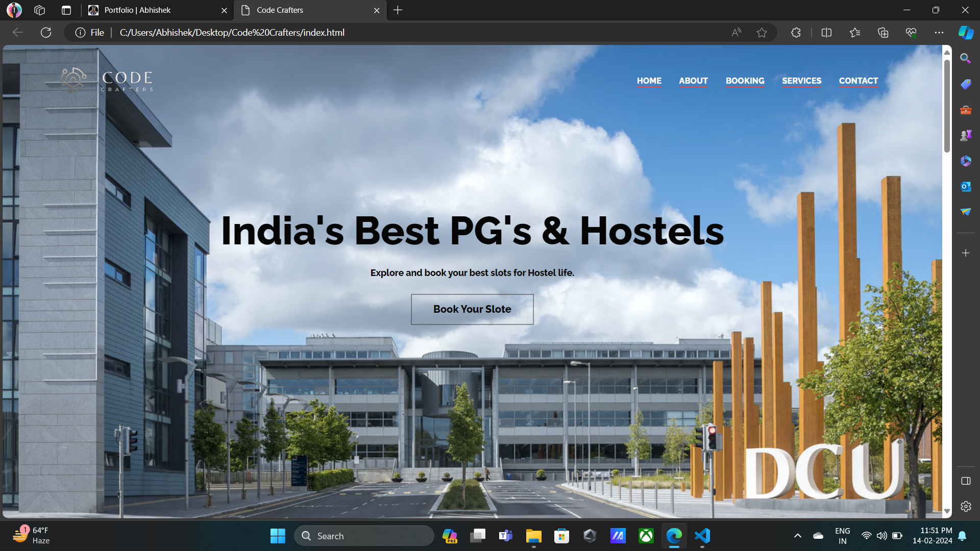The width and height of the screenshot is (980, 551).
Task: Click the browser back arrow
Action: [18, 32]
